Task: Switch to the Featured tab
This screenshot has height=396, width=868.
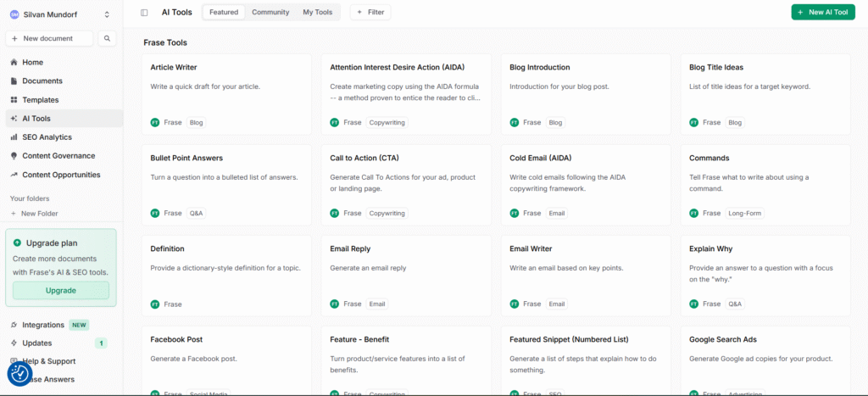Action: [224, 12]
